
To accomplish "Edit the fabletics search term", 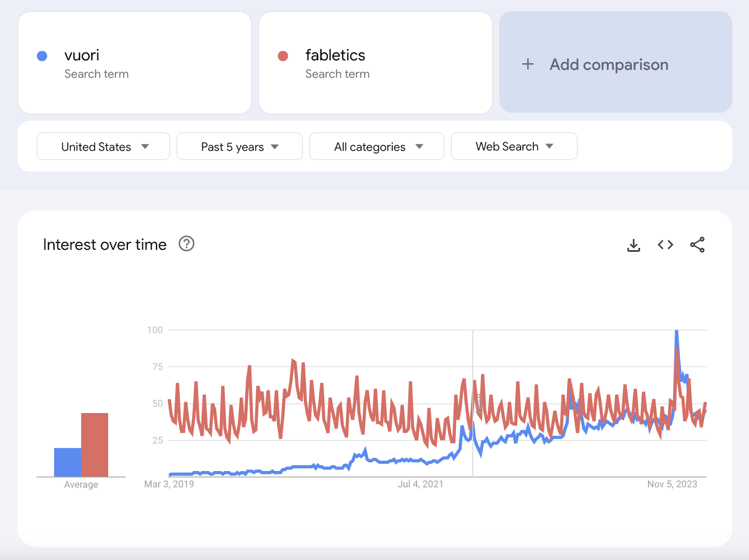I will click(x=335, y=55).
